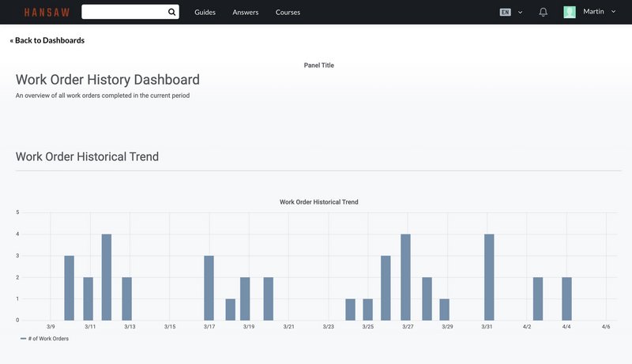This screenshot has height=364, width=632.
Task: Click the y-axis label 5
Action: [x=17, y=212]
